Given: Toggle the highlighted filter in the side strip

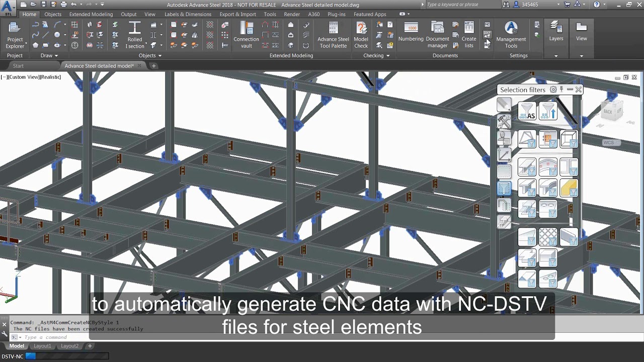Looking at the screenshot, I should [505, 188].
